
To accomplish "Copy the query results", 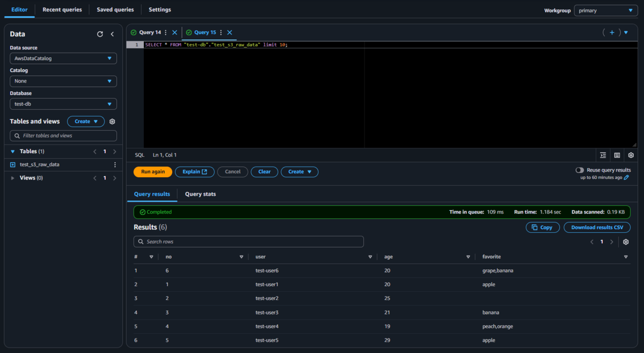I will (543, 227).
